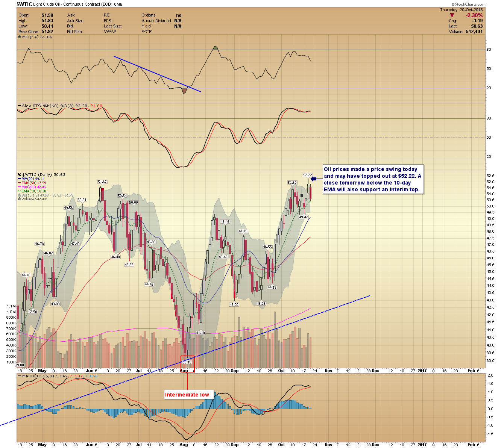Image resolution: width=504 pixels, height=448 pixels.
Task: Click the 45.83 price label
Action: [x=129, y=265]
